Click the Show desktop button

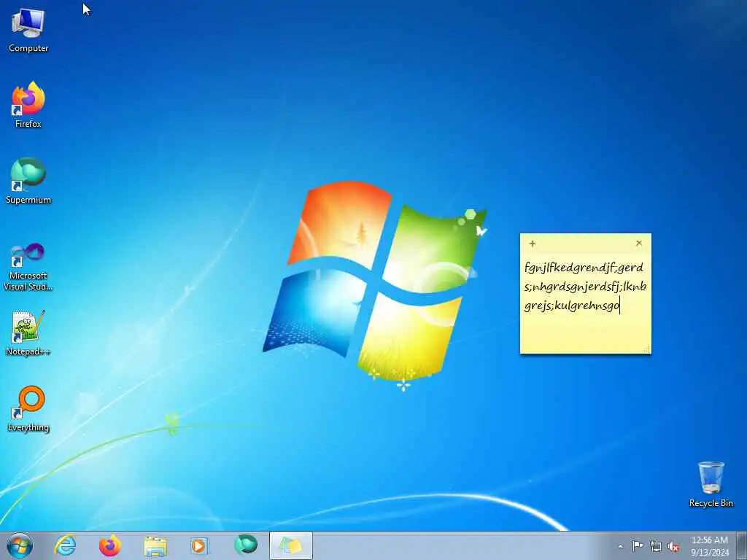(x=742, y=545)
